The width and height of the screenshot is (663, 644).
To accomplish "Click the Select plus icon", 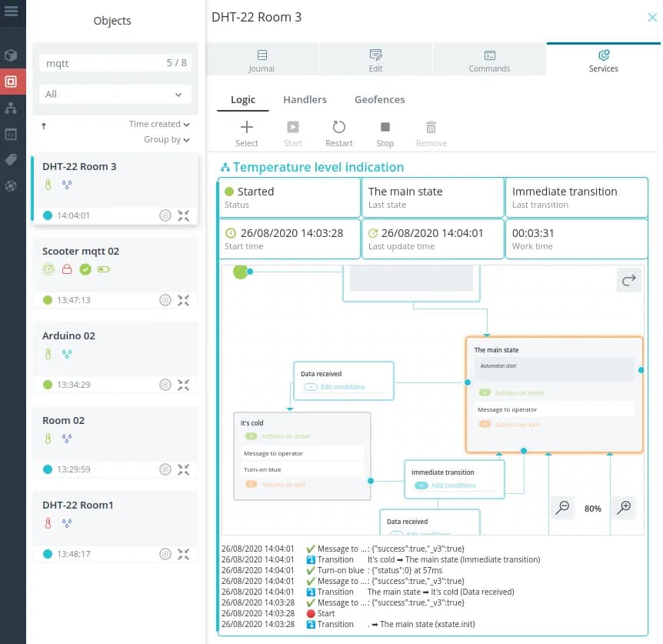I will click(246, 128).
